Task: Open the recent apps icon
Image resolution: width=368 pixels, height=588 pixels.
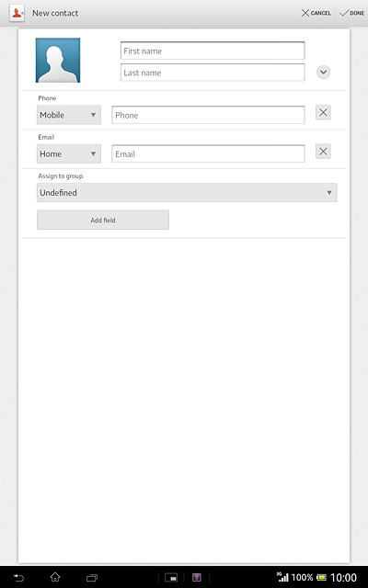Action: 92,578
